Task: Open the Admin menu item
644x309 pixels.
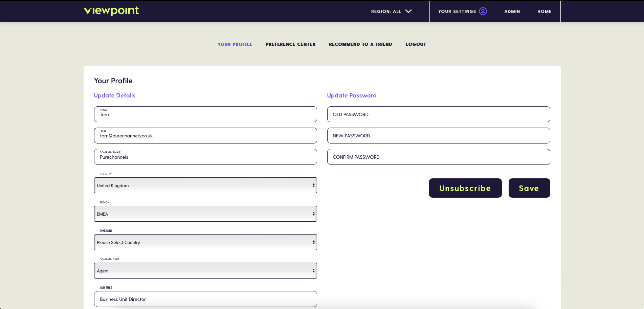Action: [x=512, y=11]
